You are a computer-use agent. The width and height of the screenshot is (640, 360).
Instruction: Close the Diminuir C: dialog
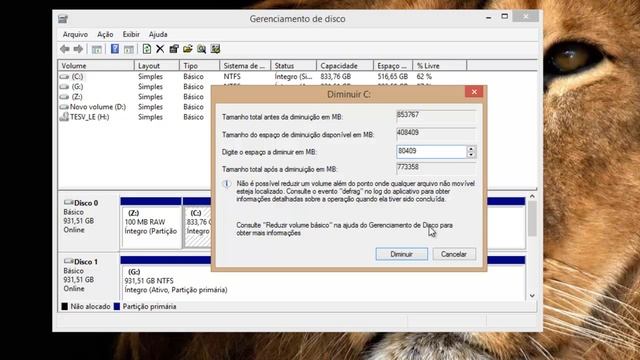tap(474, 92)
